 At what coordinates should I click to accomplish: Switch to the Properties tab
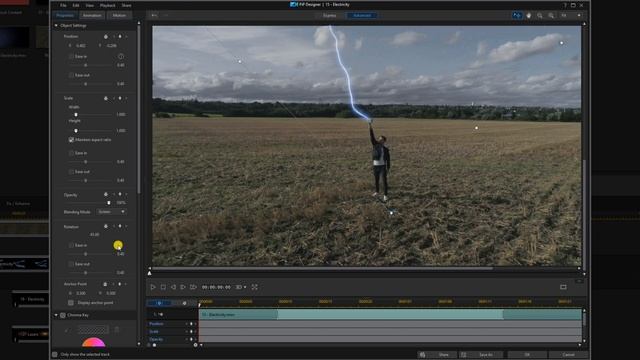coord(65,16)
